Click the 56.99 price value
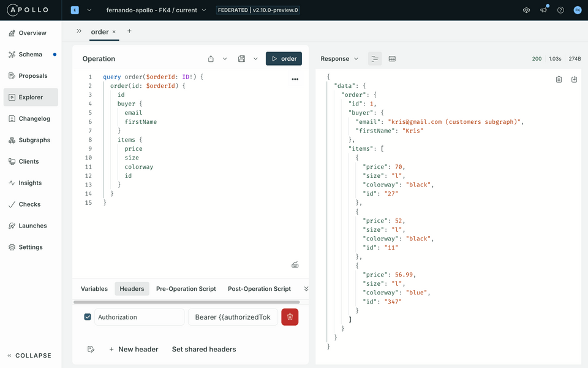The width and height of the screenshot is (588, 368). [404, 275]
